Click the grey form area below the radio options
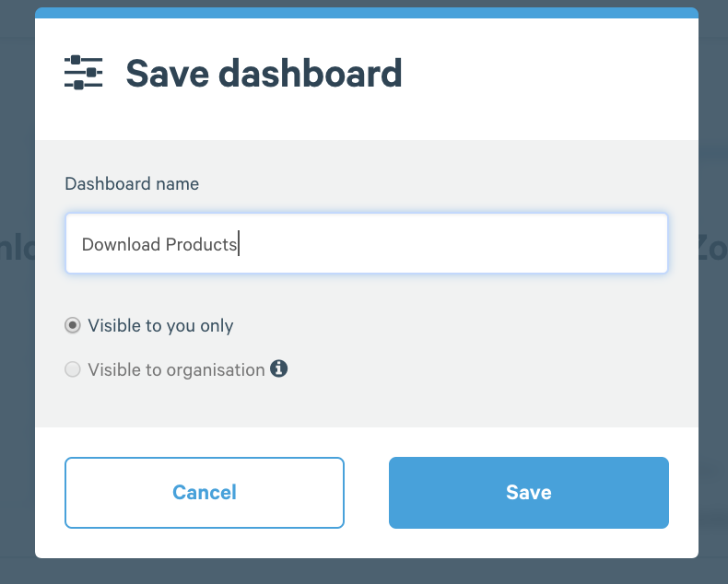This screenshot has height=584, width=728. point(367,403)
